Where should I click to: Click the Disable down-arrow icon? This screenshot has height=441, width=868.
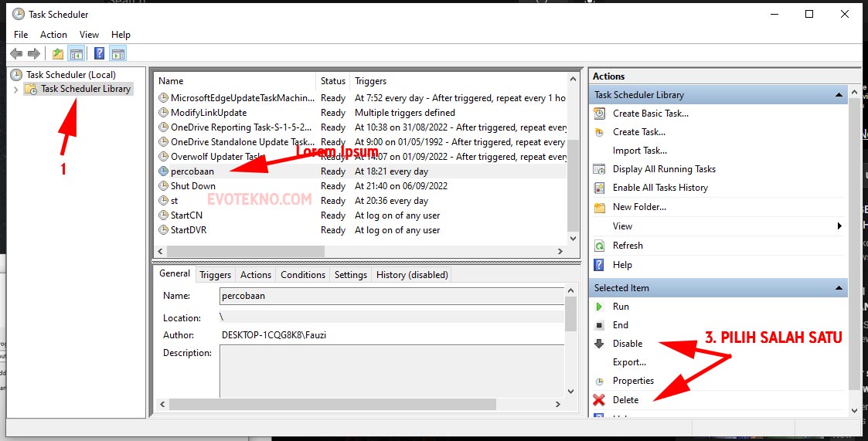(x=599, y=344)
